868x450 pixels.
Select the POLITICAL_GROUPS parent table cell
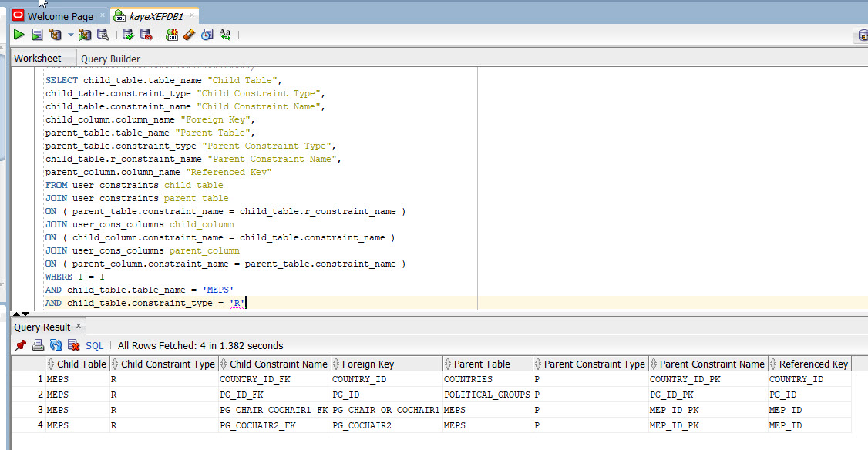[x=487, y=395]
